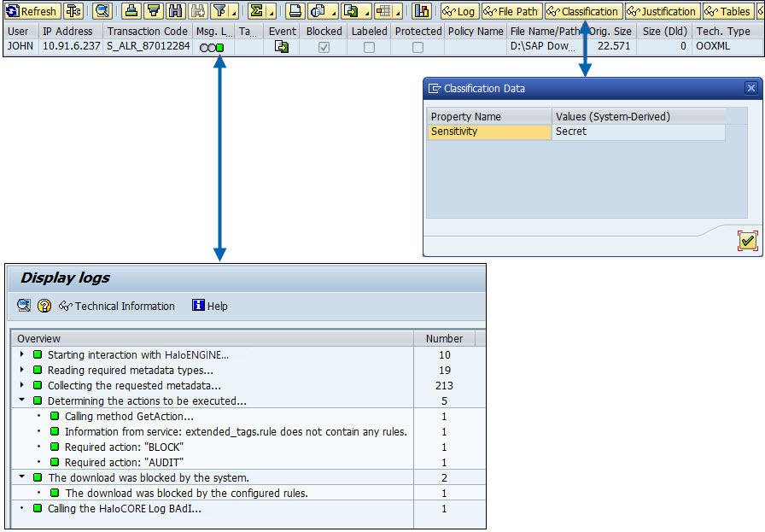Click the yellow question mark long text icon

[x=44, y=306]
